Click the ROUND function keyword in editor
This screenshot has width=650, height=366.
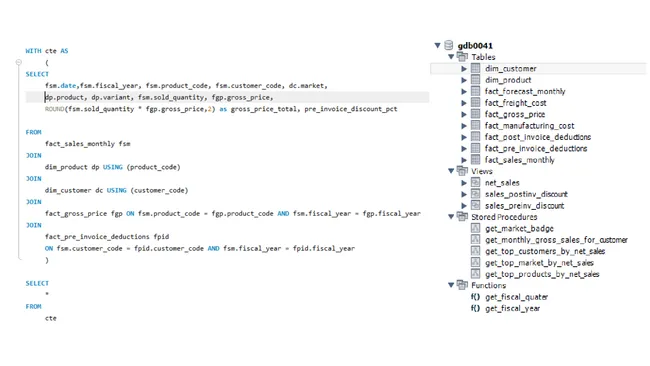(55, 109)
